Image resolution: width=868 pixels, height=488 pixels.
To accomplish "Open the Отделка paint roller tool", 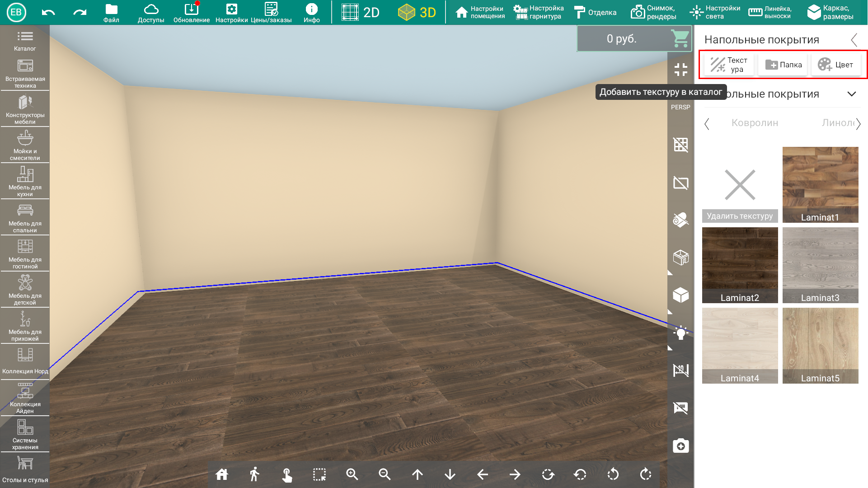I will (595, 12).
